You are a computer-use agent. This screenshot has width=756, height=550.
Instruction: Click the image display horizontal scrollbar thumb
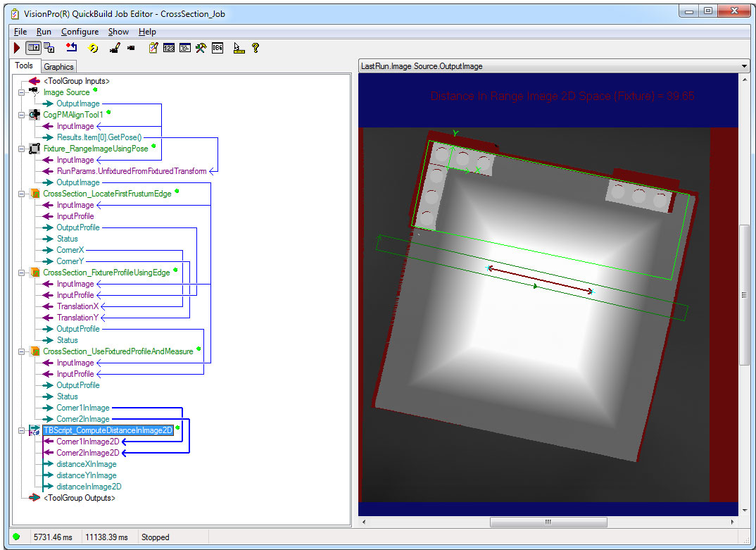(x=548, y=522)
